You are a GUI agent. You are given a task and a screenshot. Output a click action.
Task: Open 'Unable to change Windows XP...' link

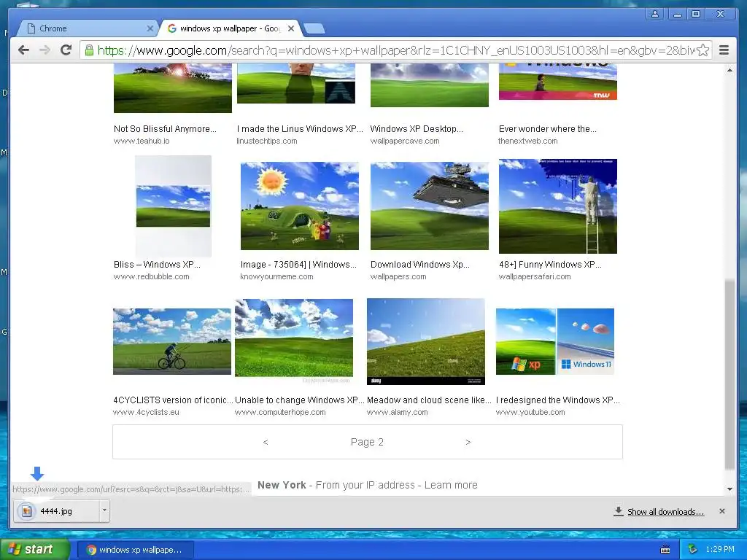[x=299, y=400]
